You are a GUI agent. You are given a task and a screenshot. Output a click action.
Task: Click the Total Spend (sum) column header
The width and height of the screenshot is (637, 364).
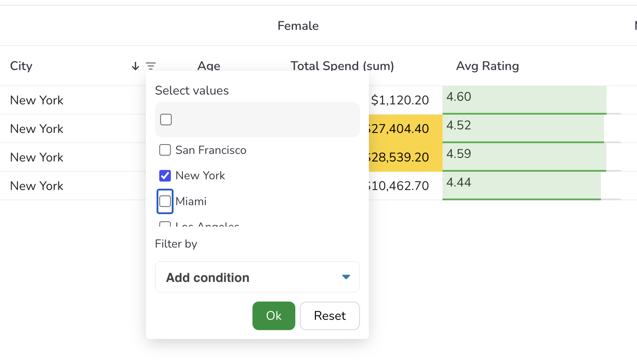click(x=342, y=66)
